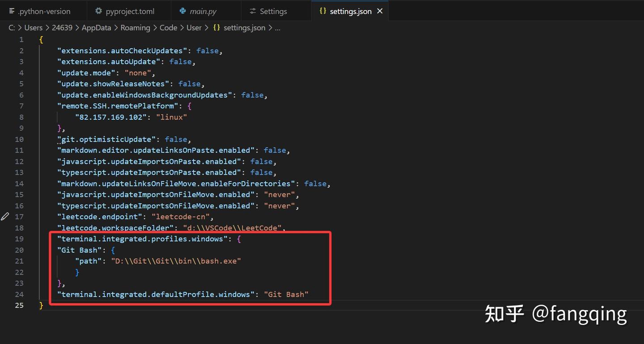Click "markdown.updateLinksOnFileMove.enableForDirectories" key
The image size is (644, 344).
(176, 184)
